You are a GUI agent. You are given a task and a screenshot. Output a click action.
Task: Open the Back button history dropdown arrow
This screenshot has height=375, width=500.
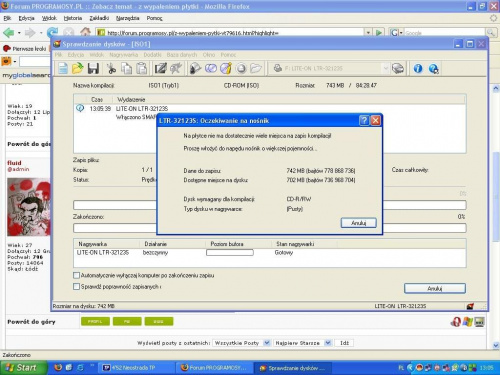click(19, 33)
